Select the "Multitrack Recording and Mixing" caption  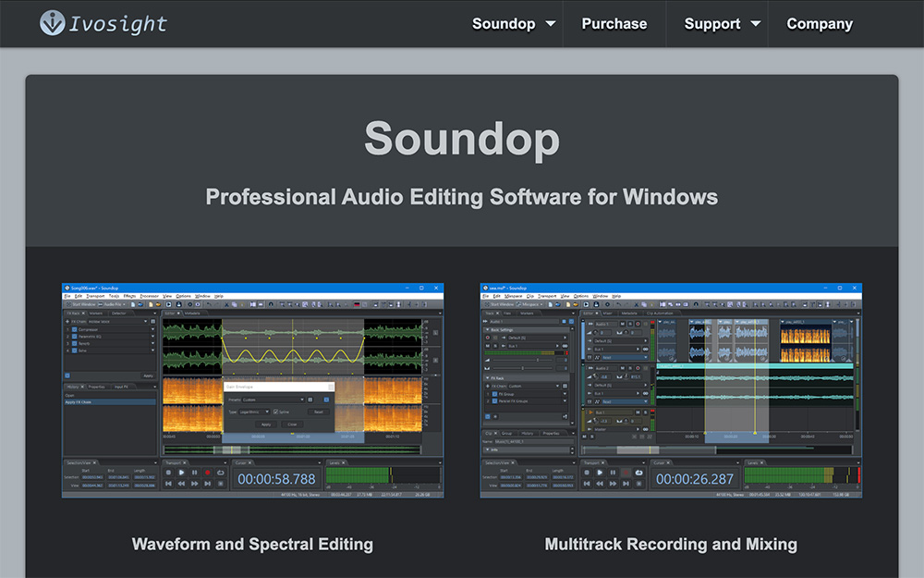[x=671, y=544]
